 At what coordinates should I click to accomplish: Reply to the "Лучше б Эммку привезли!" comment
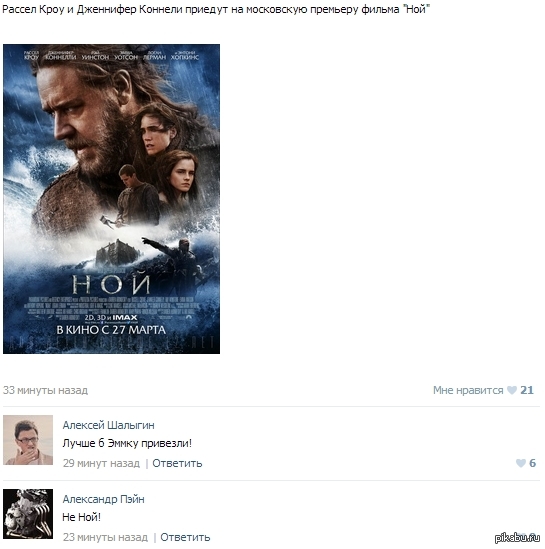177,463
